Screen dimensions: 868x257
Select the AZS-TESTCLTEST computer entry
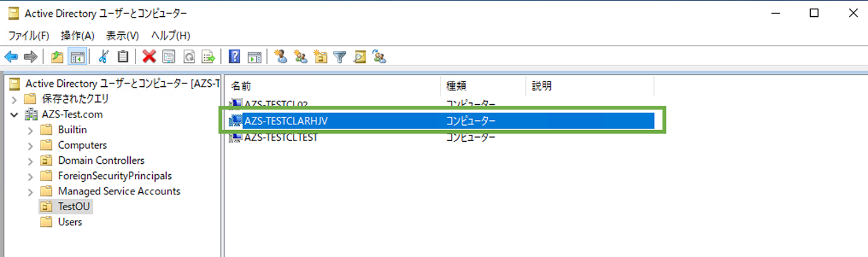pyautogui.click(x=281, y=138)
